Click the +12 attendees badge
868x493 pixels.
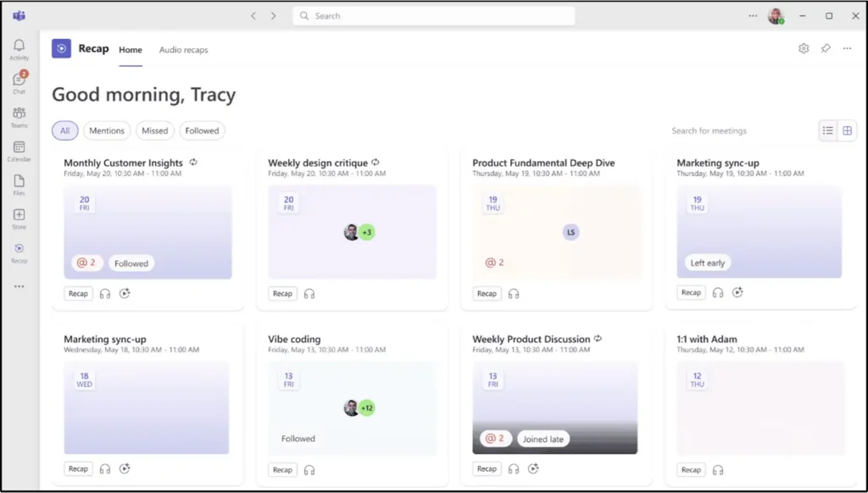367,408
